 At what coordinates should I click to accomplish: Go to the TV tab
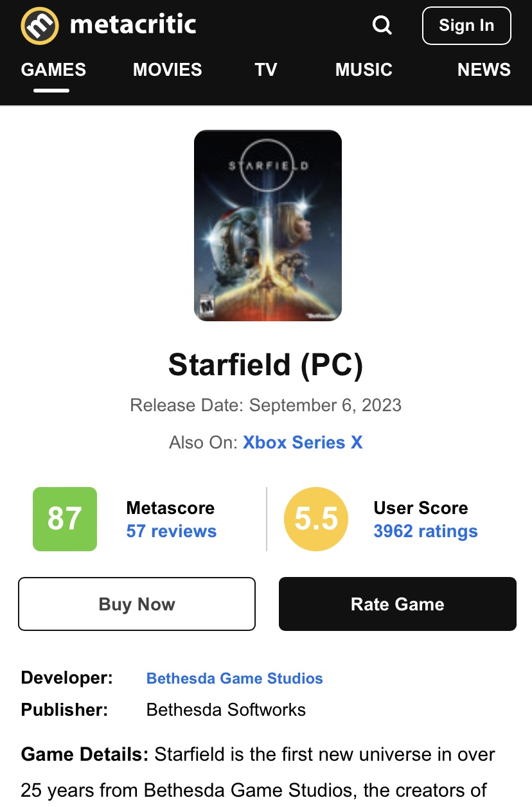pyautogui.click(x=266, y=69)
